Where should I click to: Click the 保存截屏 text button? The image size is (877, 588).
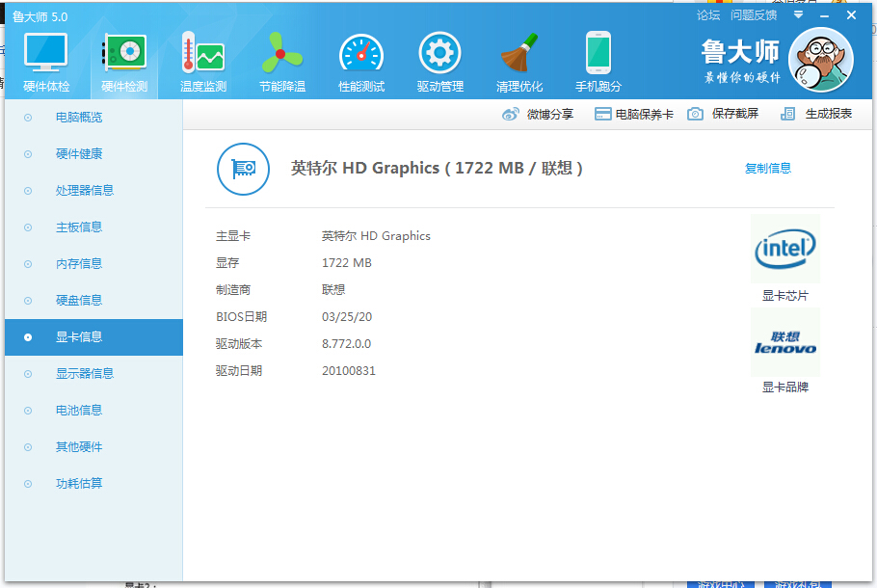point(735,114)
